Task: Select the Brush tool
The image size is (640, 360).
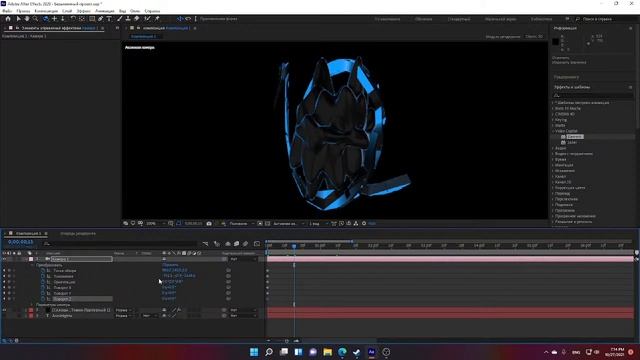Action: pos(120,19)
